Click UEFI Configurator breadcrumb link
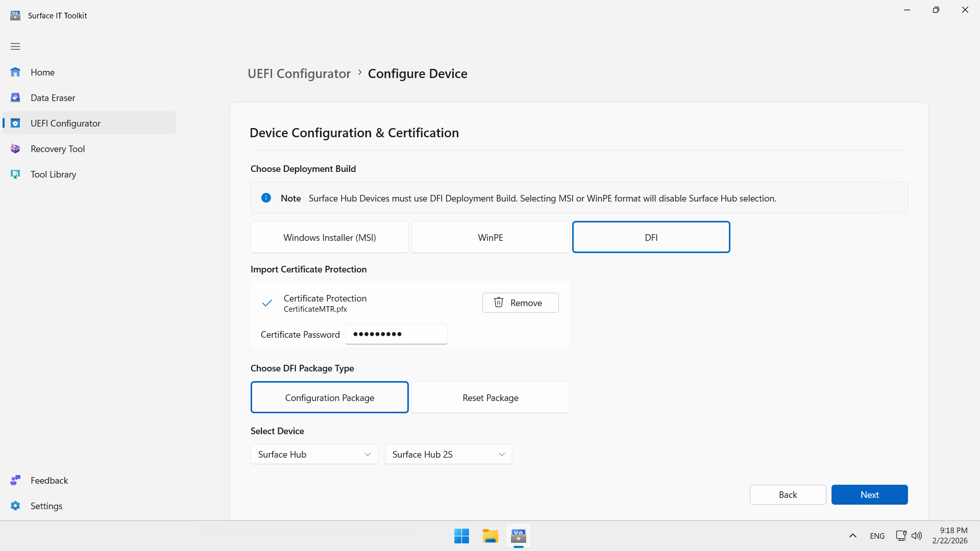The width and height of the screenshot is (980, 551). pos(299,73)
